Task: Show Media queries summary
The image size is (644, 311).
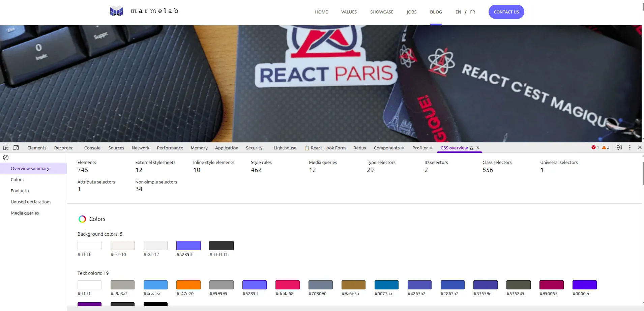Action: coord(25,213)
